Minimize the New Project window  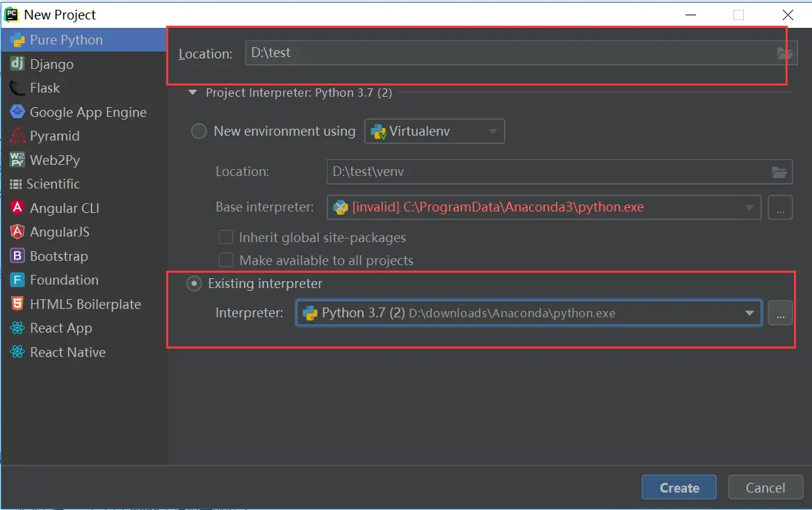point(690,15)
